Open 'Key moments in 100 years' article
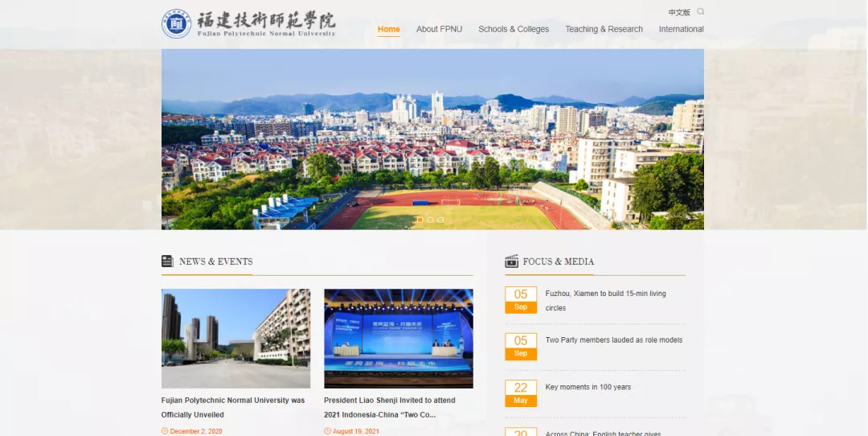This screenshot has height=436, width=868. 588,387
